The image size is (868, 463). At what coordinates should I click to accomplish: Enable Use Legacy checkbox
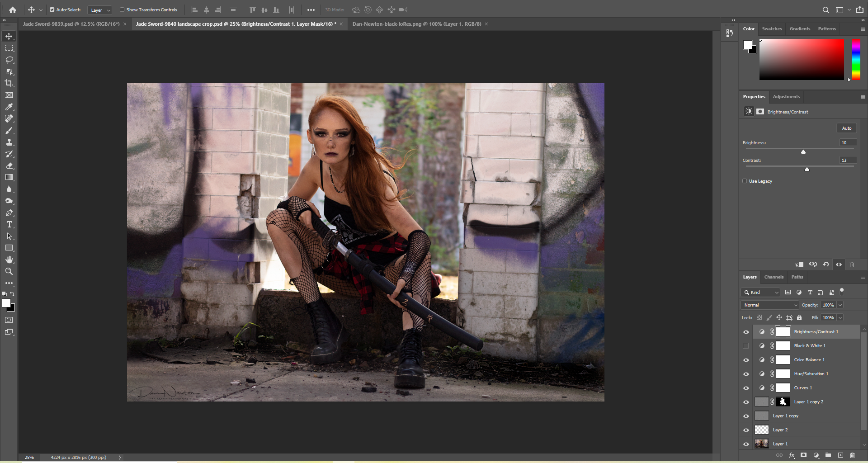click(x=745, y=181)
